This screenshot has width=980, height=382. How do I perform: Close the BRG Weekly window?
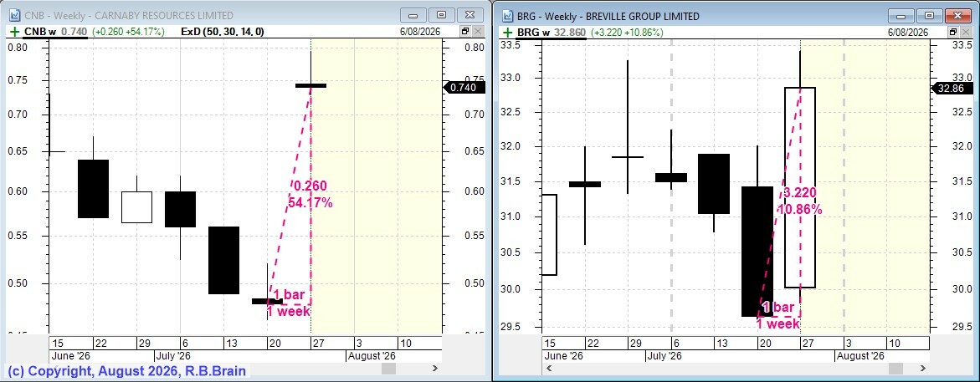(x=959, y=15)
